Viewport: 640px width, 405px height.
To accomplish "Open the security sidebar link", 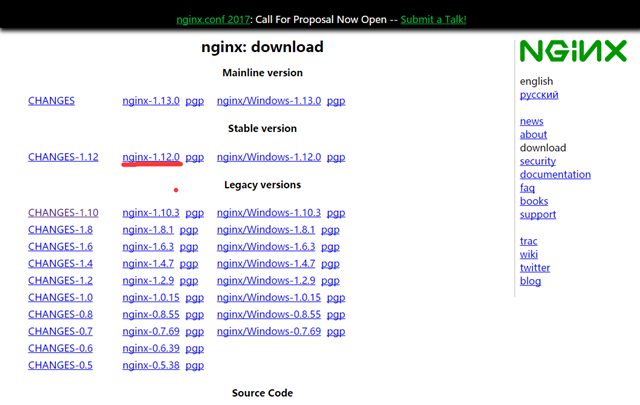I will coord(537,161).
